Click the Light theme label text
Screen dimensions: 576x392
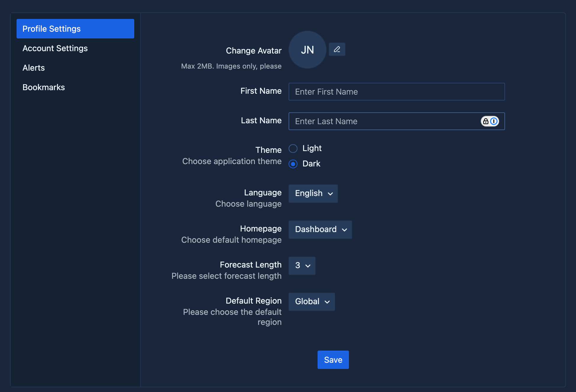312,148
